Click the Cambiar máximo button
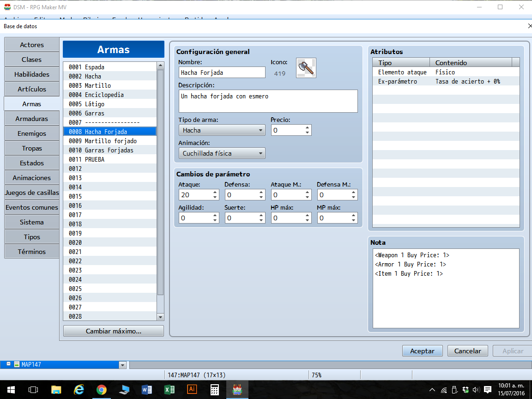The height and width of the screenshot is (399, 532). tap(113, 331)
